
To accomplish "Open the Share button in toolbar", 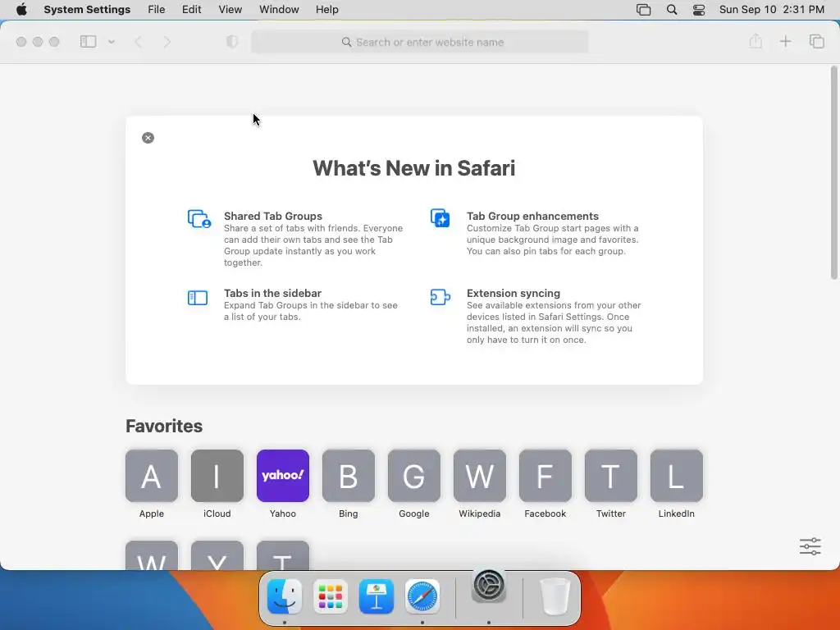I will (756, 41).
